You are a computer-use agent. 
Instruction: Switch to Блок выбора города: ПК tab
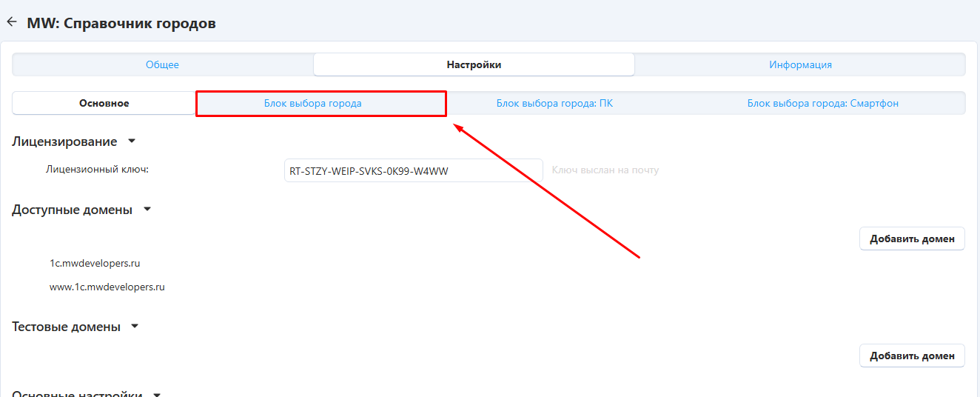coord(554,103)
